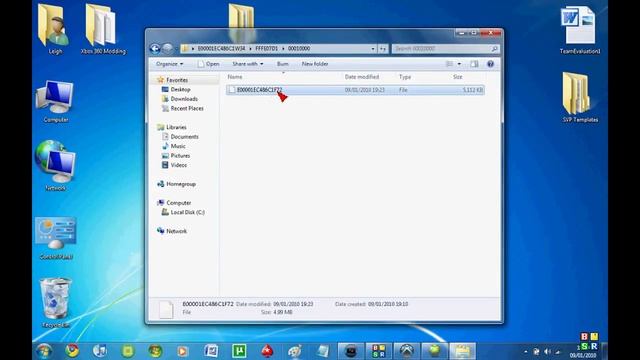Open the Windows Start menu
Viewport: 640px width, 360px height.
(44, 351)
